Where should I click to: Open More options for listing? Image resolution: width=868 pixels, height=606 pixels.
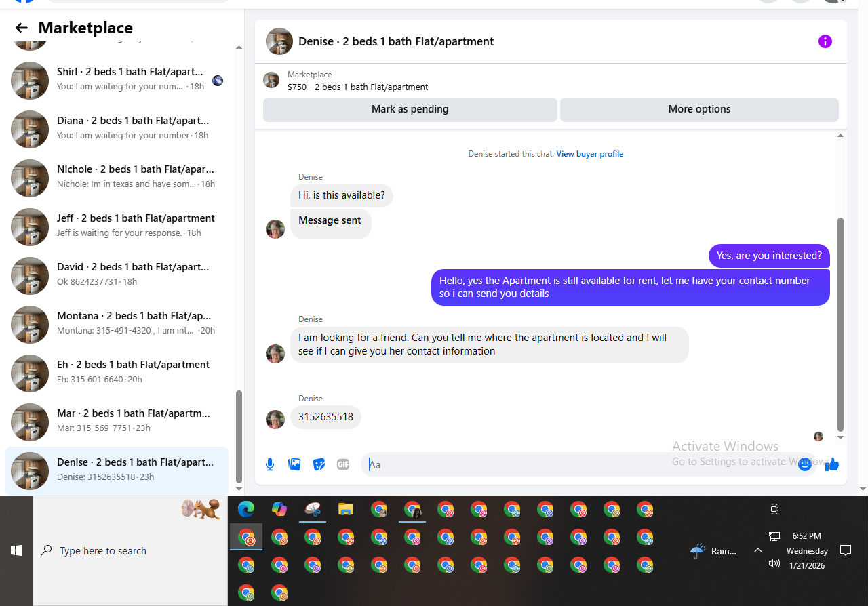(699, 109)
